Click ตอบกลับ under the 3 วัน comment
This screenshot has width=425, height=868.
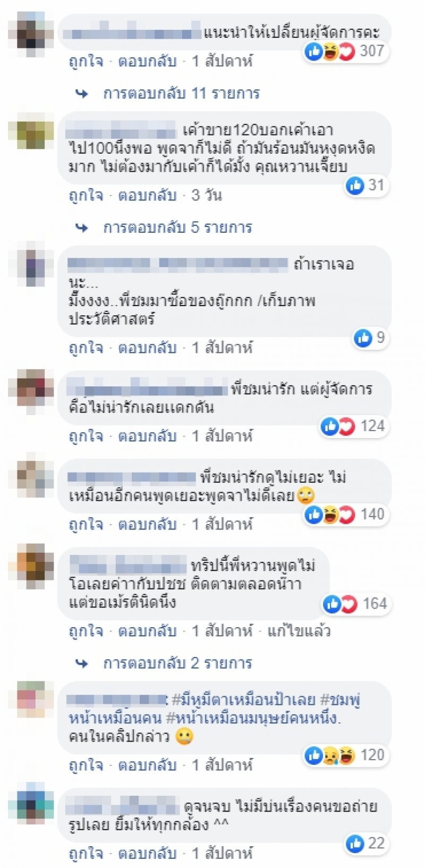tap(147, 196)
